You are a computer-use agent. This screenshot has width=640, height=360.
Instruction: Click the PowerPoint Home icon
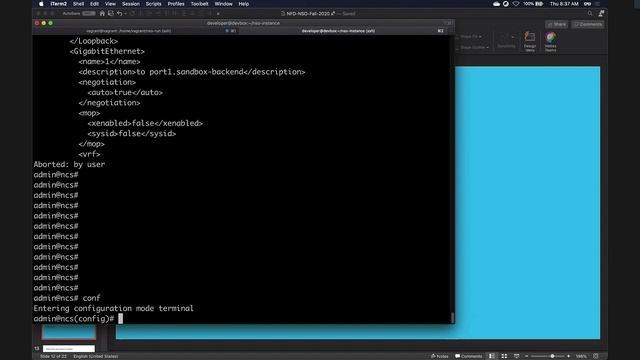click(x=102, y=13)
